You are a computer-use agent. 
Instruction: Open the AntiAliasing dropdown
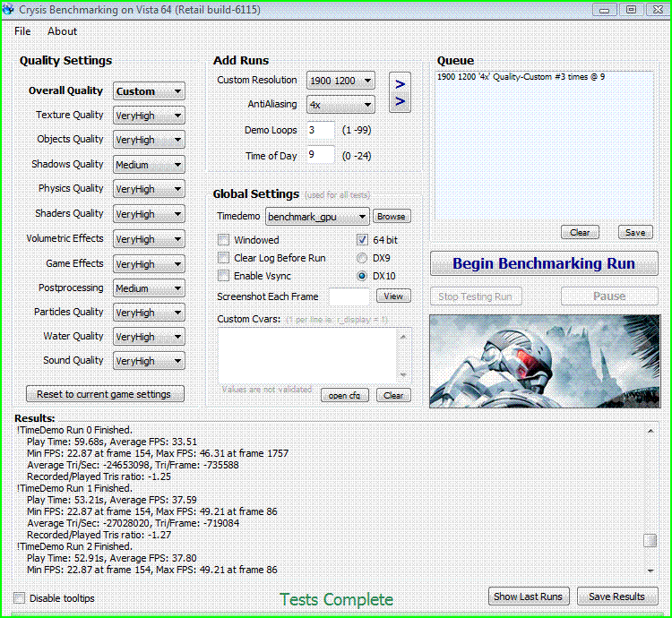pyautogui.click(x=340, y=105)
